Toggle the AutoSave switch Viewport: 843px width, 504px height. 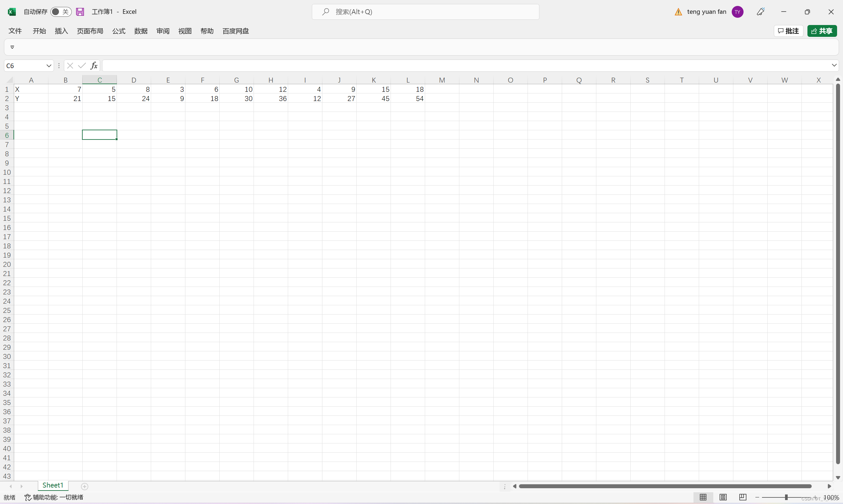click(61, 12)
